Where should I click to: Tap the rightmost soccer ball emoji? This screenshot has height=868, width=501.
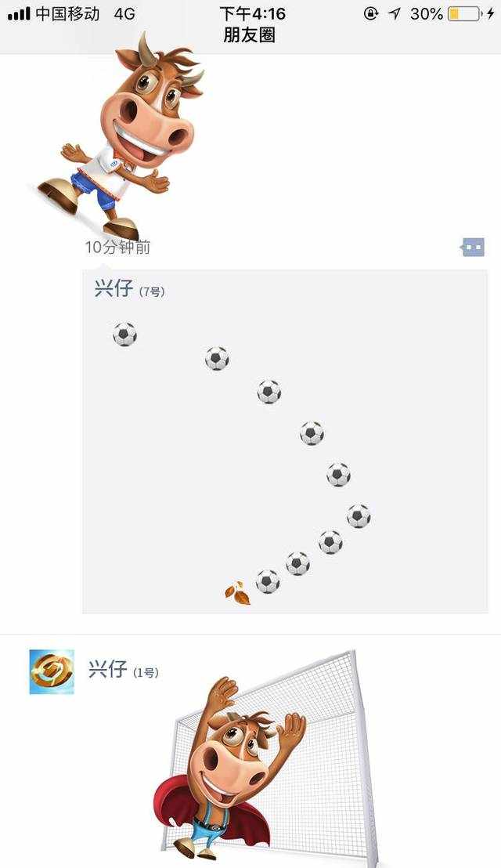pyautogui.click(x=359, y=516)
